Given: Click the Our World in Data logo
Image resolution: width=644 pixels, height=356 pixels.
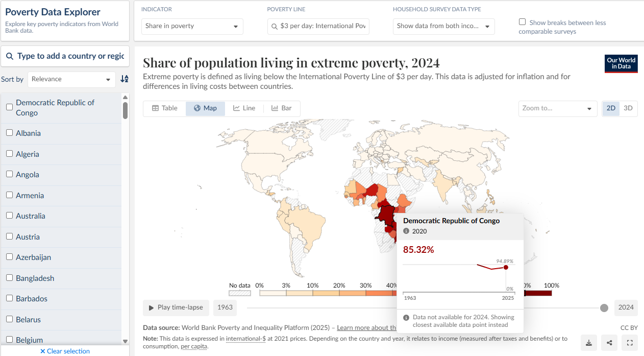Looking at the screenshot, I should (x=621, y=64).
